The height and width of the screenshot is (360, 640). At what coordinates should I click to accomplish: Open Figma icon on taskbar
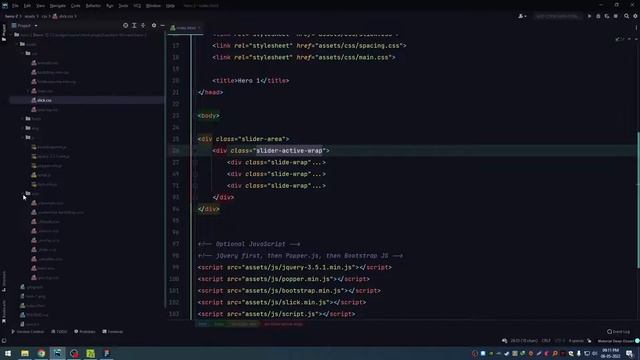click(x=107, y=353)
